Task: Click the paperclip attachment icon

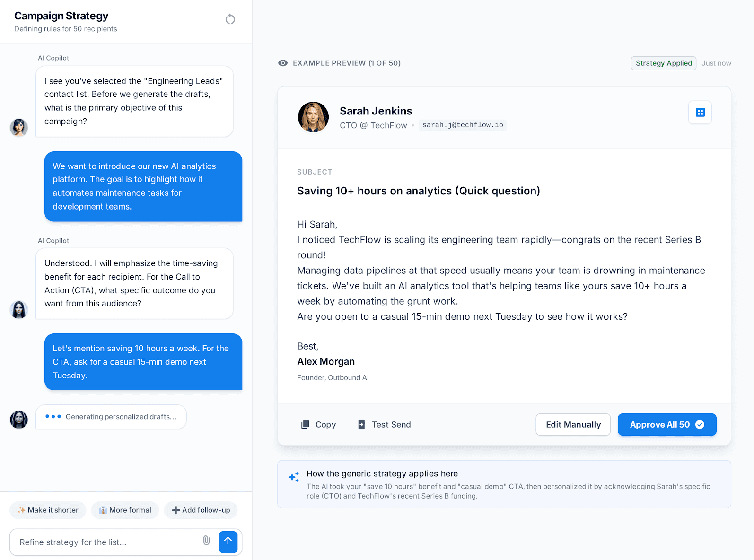Action: (206, 541)
